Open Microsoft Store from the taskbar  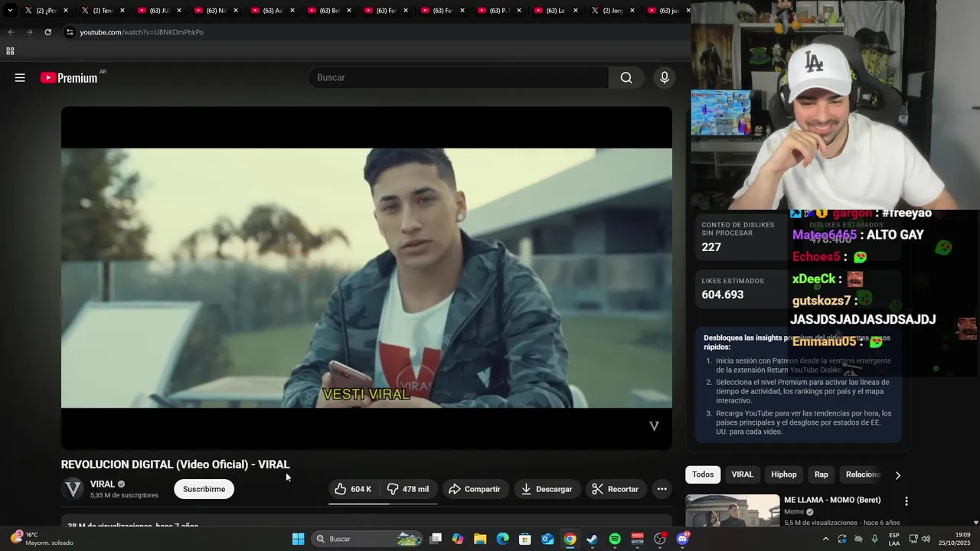(x=525, y=539)
